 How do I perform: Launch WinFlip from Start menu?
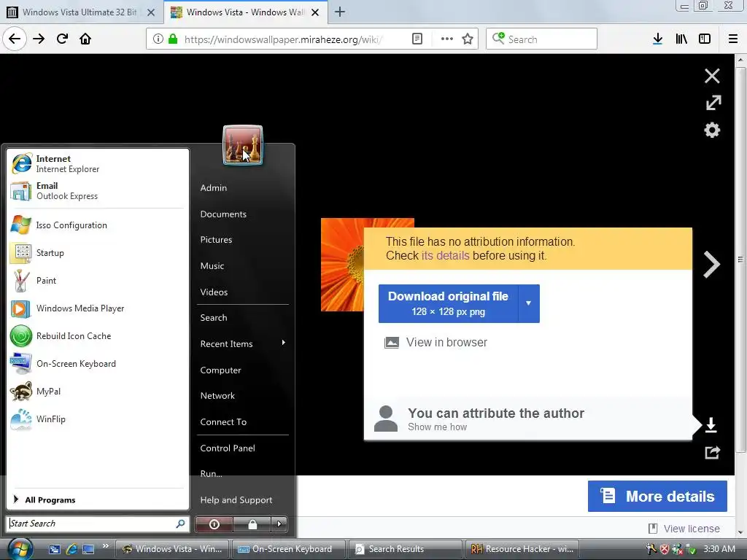tap(98, 419)
